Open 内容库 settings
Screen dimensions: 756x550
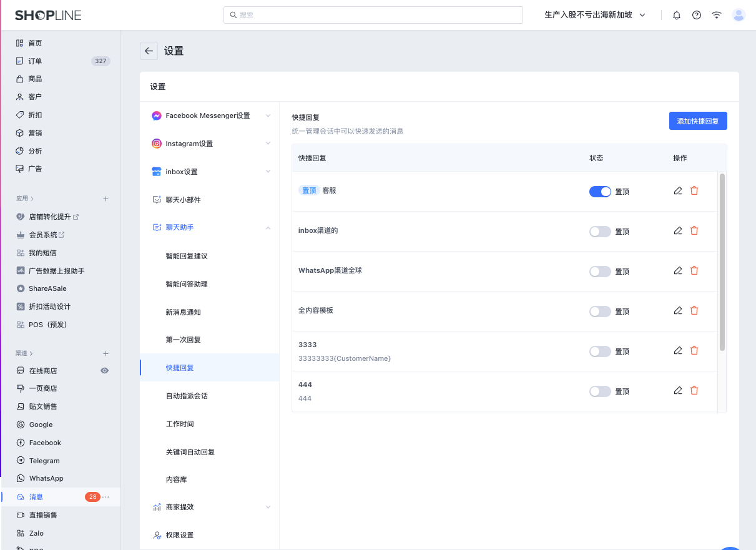(x=176, y=480)
